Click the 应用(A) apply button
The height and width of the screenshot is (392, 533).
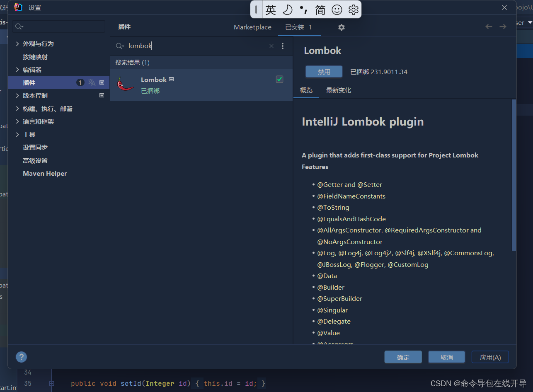(490, 357)
